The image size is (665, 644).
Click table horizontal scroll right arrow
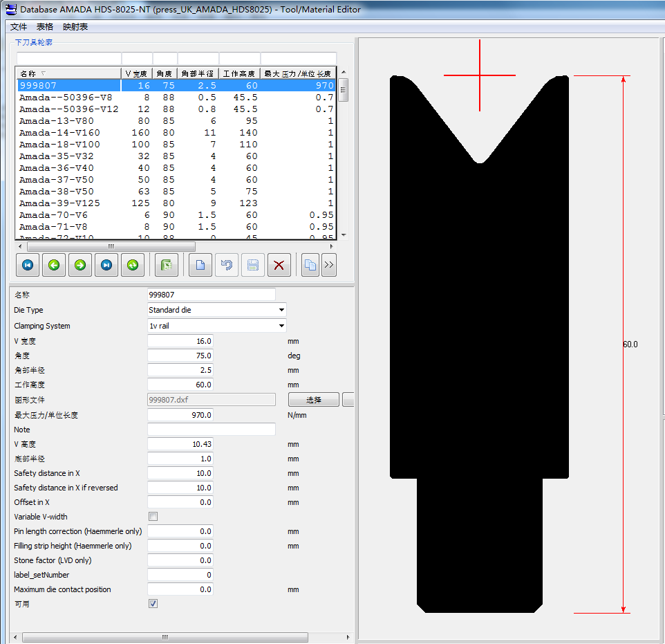(x=331, y=246)
